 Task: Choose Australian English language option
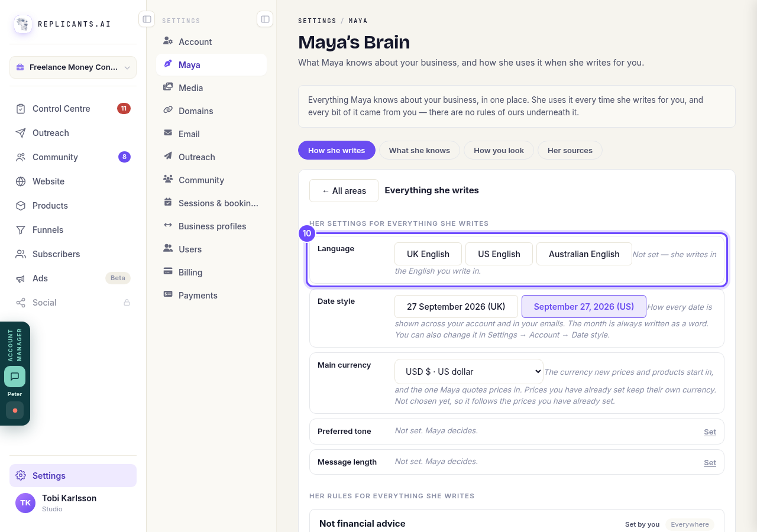coord(584,254)
